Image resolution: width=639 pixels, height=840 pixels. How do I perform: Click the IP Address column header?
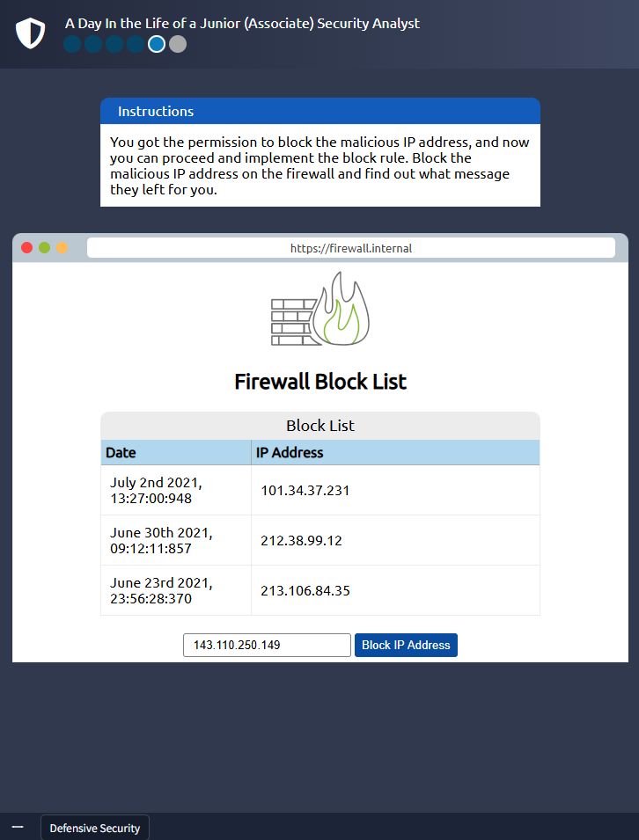tap(395, 452)
